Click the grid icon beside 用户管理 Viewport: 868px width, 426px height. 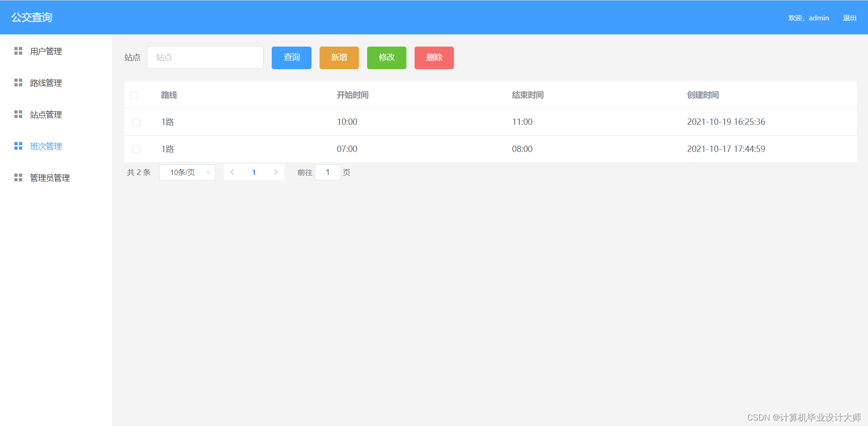18,51
